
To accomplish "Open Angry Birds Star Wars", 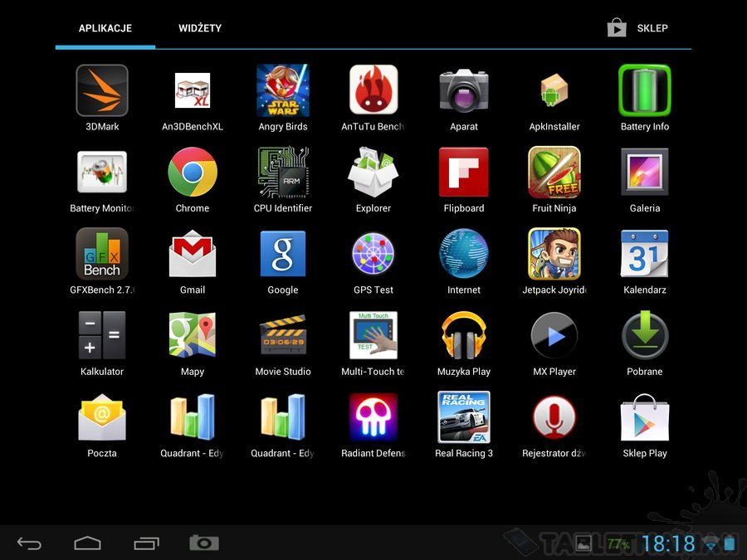I will pyautogui.click(x=282, y=90).
